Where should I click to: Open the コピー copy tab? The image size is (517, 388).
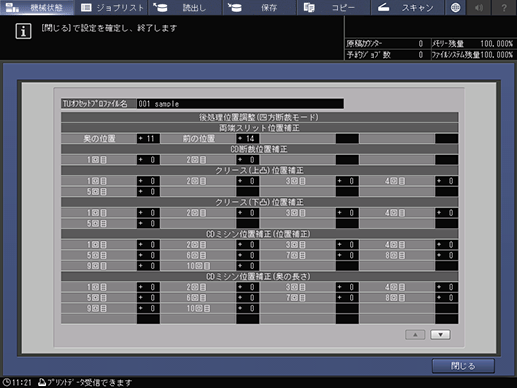pyautogui.click(x=333, y=7)
